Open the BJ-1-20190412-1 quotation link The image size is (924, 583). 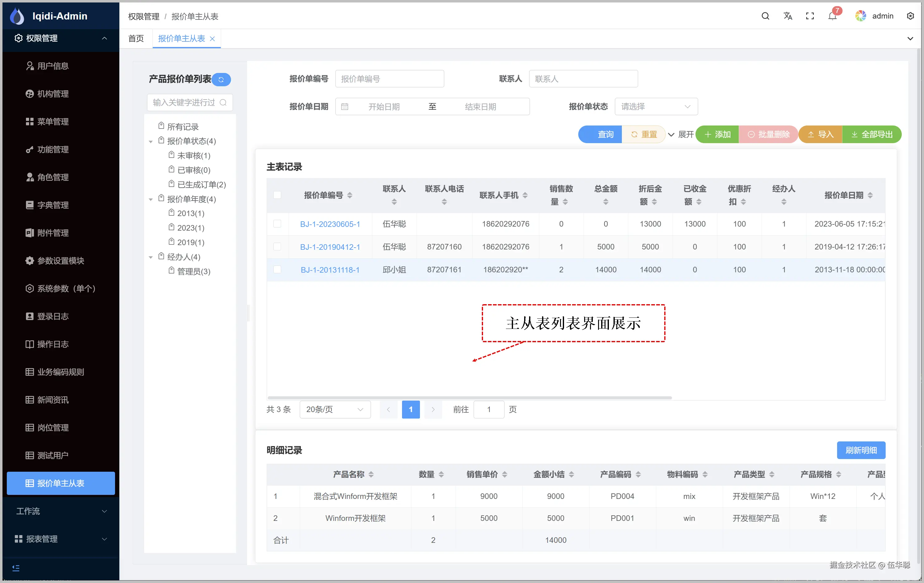point(330,247)
